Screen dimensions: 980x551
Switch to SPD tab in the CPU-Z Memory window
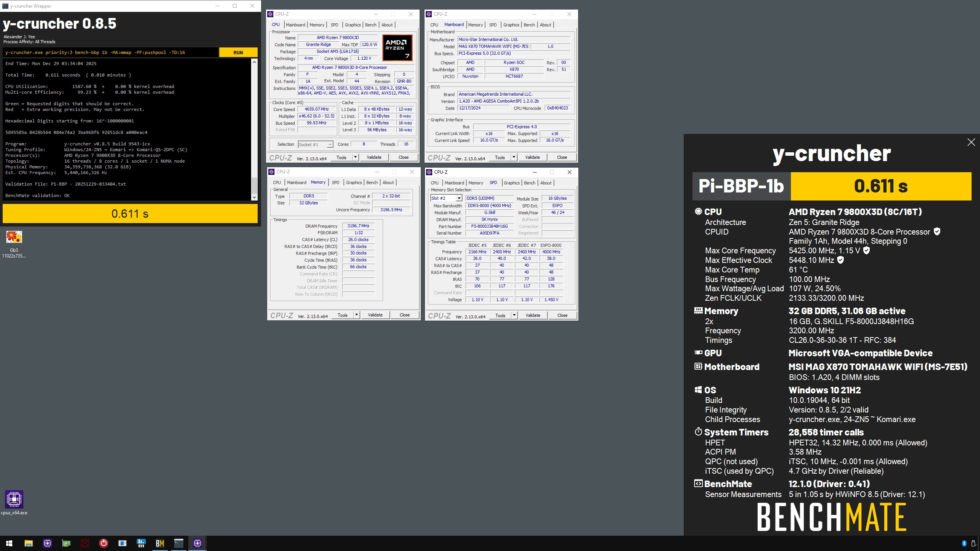[x=336, y=183]
